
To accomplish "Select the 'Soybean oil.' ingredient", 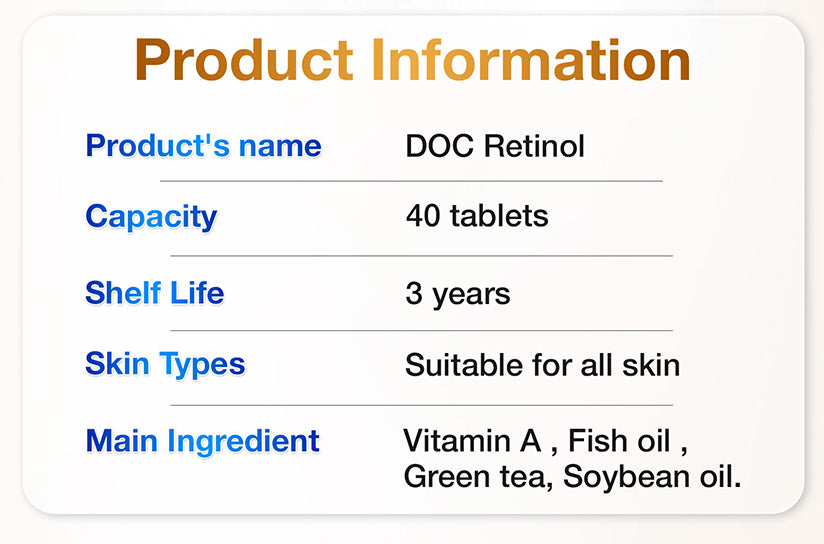I will tap(652, 476).
